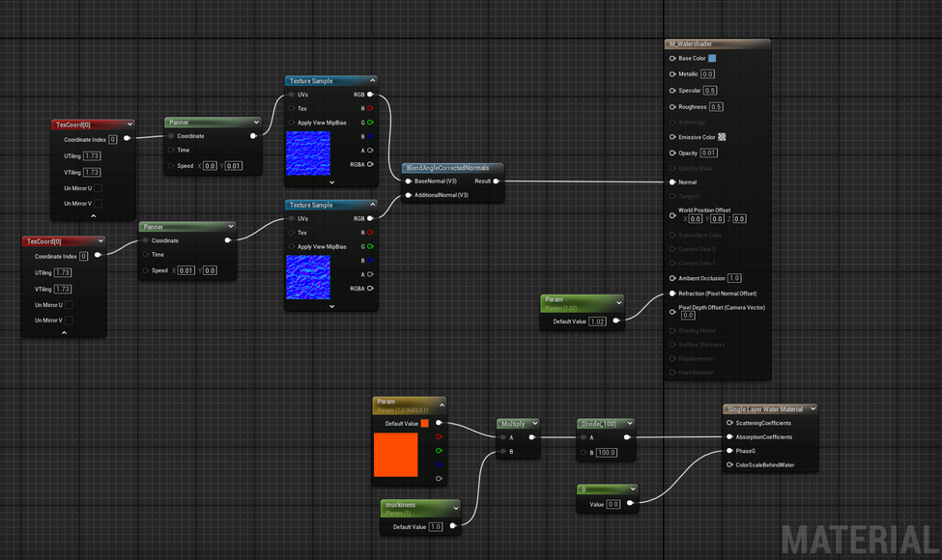The width and height of the screenshot is (942, 560).
Task: Select the Refraction (Pixel Normal Offset) pin
Action: 672,294
